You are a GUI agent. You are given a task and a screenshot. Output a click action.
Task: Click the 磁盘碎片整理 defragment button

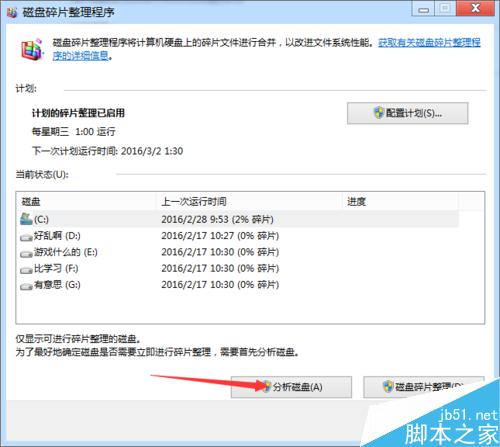pyautogui.click(x=423, y=387)
